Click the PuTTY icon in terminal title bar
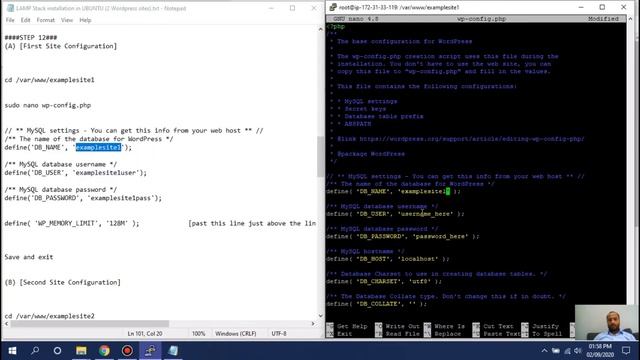 coord(333,7)
